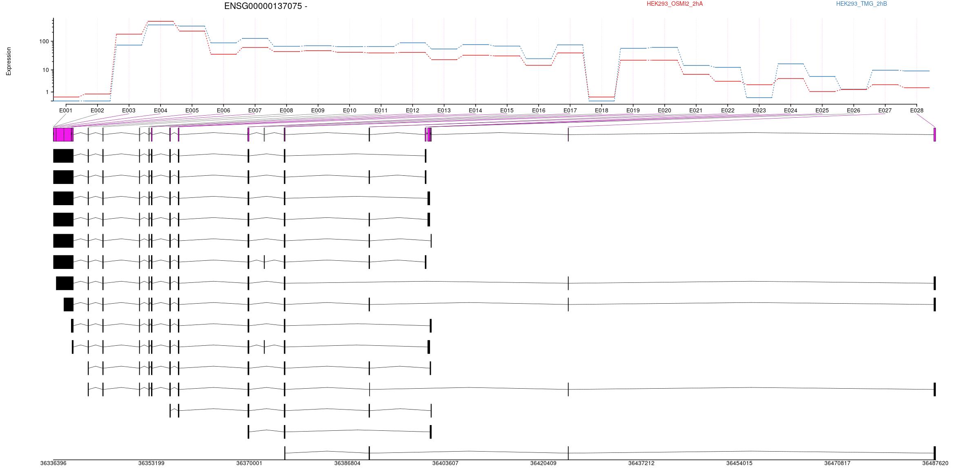Click exon bin label E008
The width and height of the screenshot is (980, 470).
tap(286, 110)
